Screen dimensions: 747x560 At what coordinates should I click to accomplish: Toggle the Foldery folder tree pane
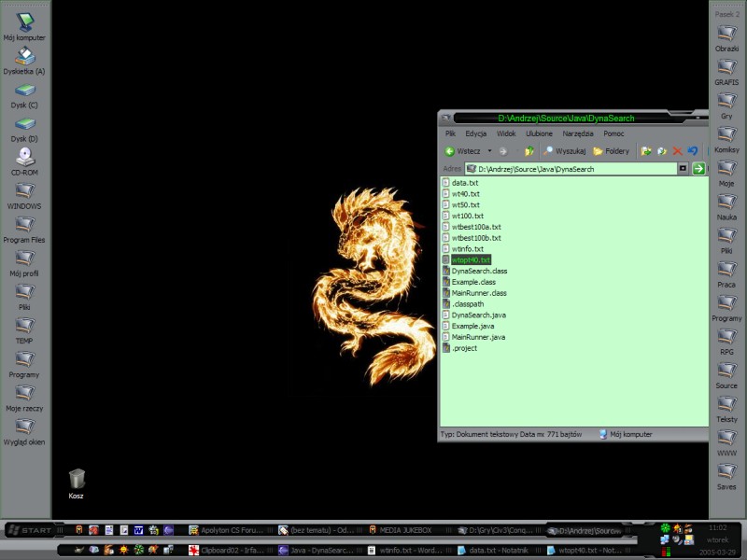[x=611, y=151]
